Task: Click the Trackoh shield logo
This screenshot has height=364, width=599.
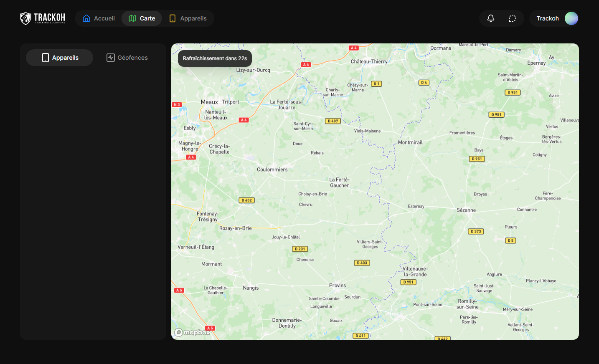Action: pos(26,18)
